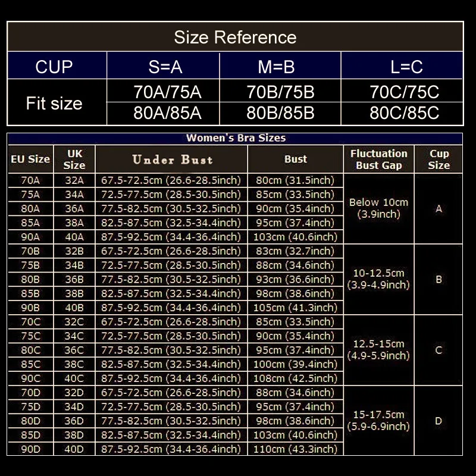This screenshot has width=476, height=476.
Task: Click the under bust range in 36B row
Action: tap(171, 279)
